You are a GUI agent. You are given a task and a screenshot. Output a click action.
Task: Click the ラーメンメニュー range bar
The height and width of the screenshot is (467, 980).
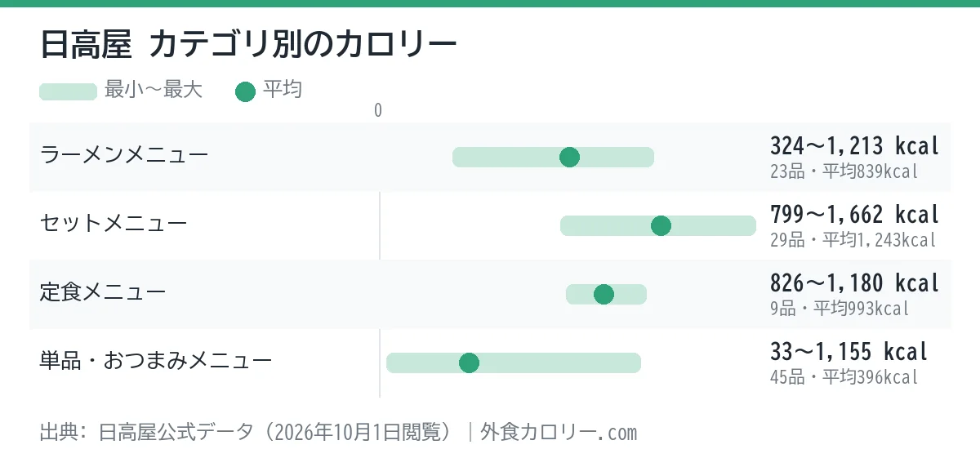click(x=554, y=158)
